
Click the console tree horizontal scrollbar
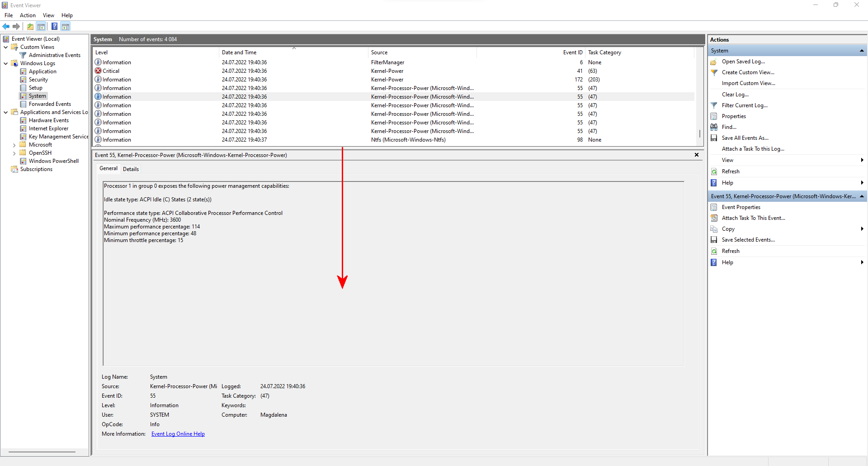(x=42, y=452)
